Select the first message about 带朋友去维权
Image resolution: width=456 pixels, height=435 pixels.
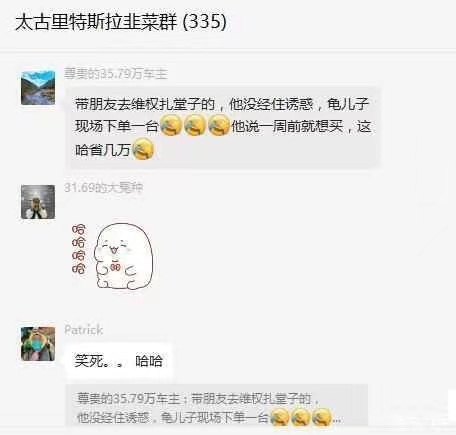pos(223,127)
